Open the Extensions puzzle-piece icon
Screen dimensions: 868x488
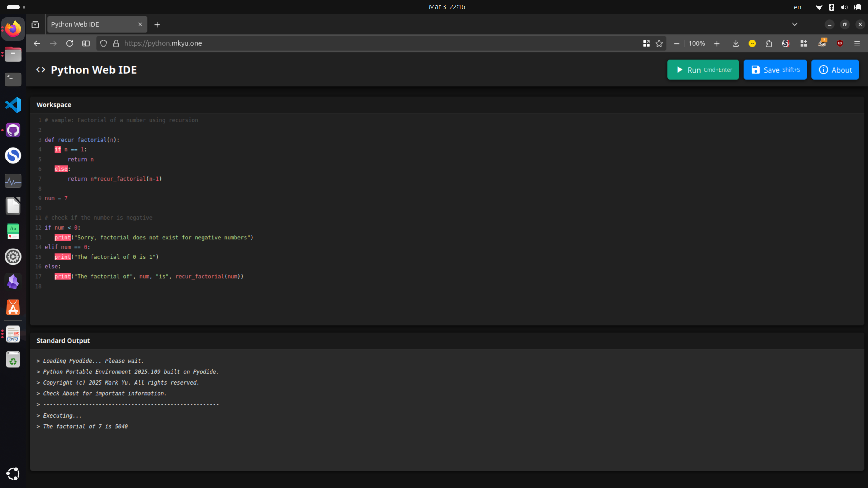pyautogui.click(x=769, y=43)
